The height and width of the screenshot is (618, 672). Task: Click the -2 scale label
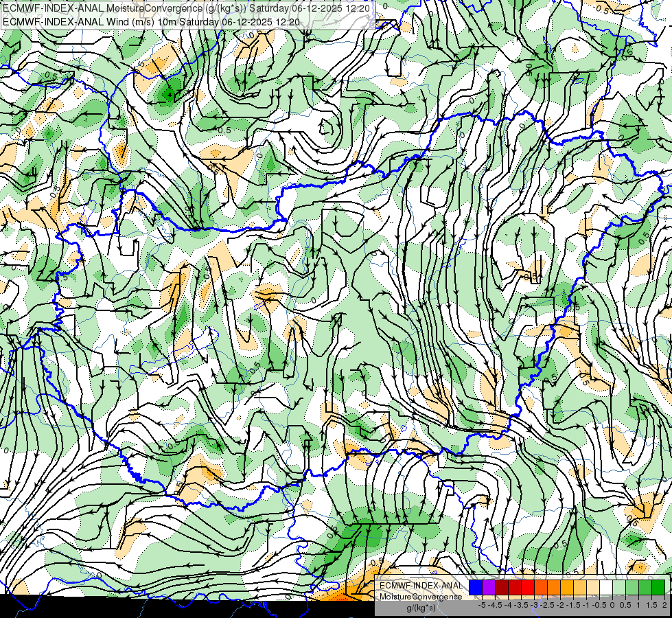[x=560, y=605]
